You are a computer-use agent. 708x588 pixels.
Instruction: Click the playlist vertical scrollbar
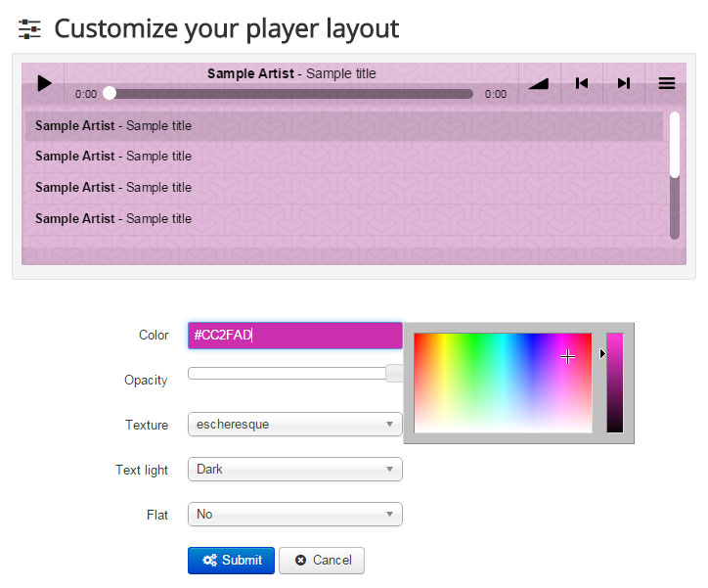click(x=675, y=147)
